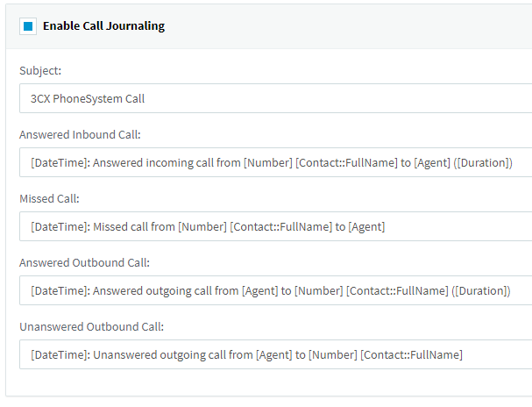Click [Number] in Unanswered Outbound Call template

click(x=331, y=354)
